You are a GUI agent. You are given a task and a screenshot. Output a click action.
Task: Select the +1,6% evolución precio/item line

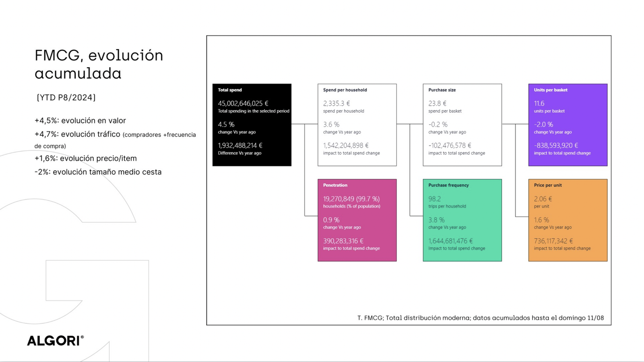(x=85, y=158)
